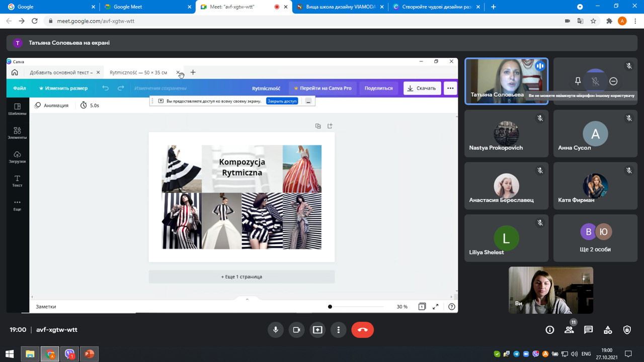The image size is (644, 362).
Task: Pin the hovered participant tile
Action: tap(578, 81)
